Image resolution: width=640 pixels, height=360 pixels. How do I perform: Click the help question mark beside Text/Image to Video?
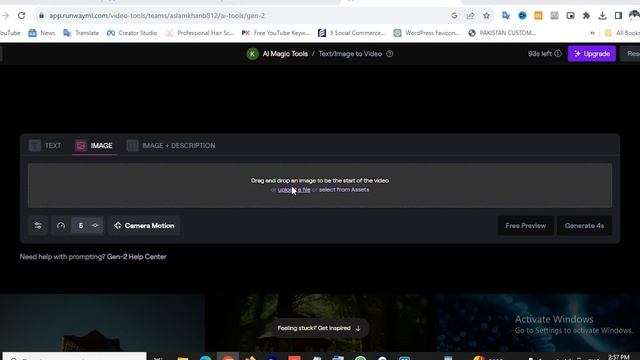point(390,53)
